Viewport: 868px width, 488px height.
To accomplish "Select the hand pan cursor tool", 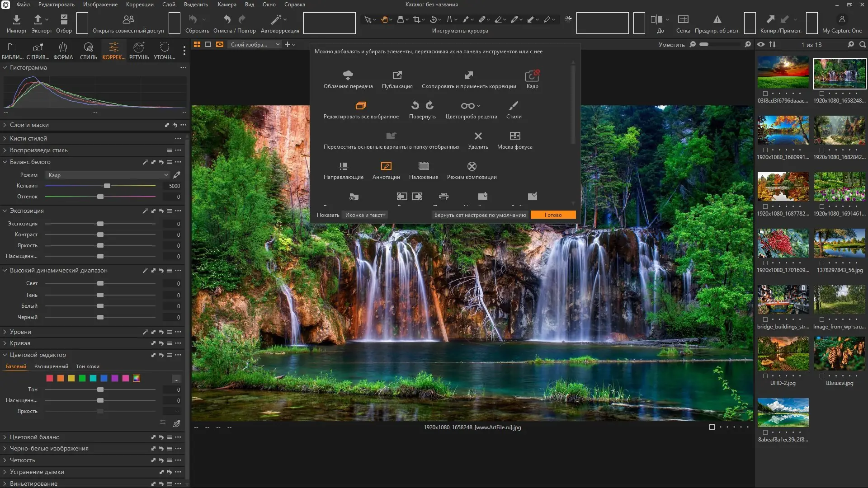I will tap(384, 19).
